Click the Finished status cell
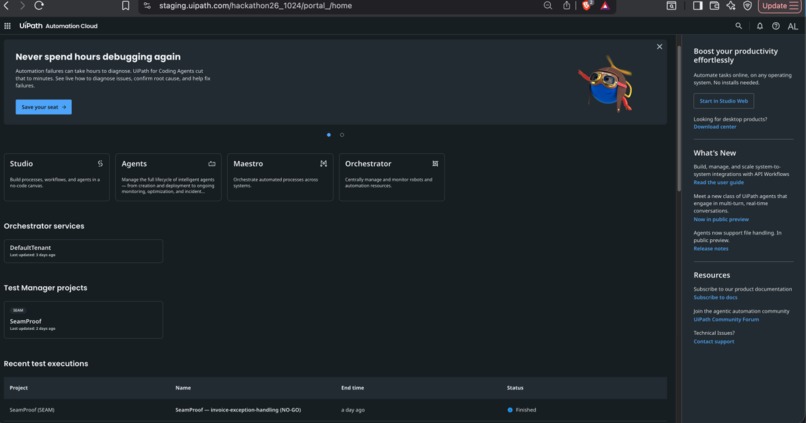806x423 pixels. [522, 410]
